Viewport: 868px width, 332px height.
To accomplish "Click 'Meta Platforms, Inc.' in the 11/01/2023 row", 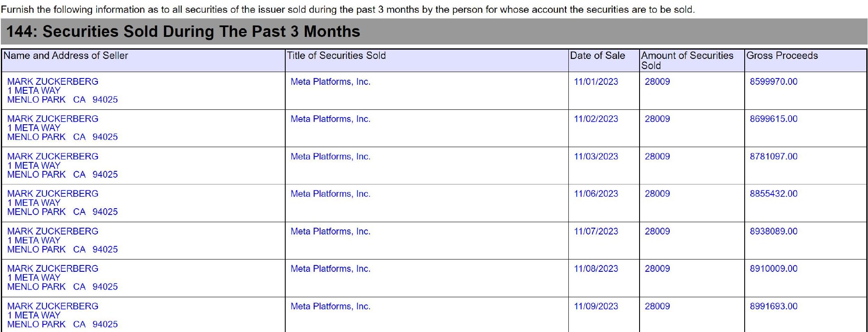I will coord(331,82).
